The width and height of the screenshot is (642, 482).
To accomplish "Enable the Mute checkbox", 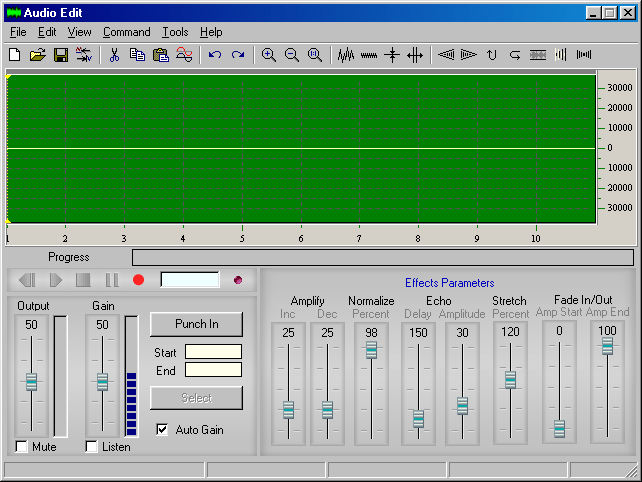I will pos(22,446).
